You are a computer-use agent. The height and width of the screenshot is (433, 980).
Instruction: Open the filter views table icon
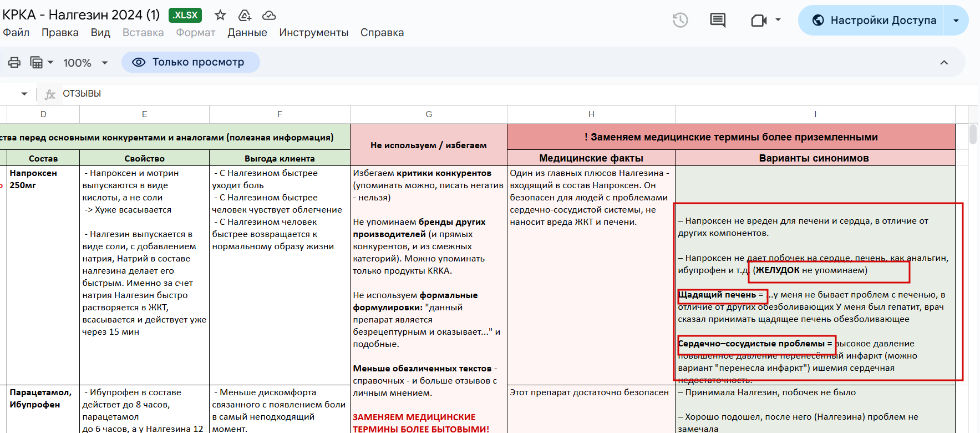(36, 62)
